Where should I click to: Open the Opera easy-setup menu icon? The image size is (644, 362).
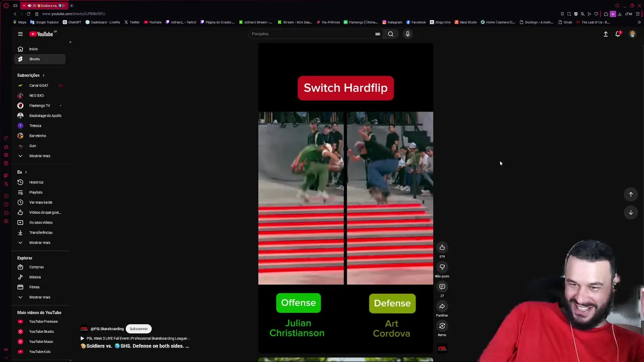coord(637,14)
